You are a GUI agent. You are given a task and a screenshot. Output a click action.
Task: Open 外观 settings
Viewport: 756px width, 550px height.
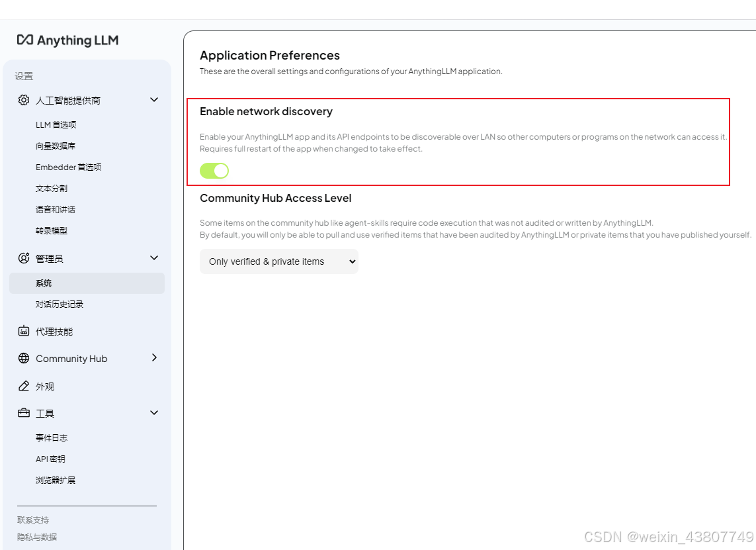pyautogui.click(x=45, y=387)
